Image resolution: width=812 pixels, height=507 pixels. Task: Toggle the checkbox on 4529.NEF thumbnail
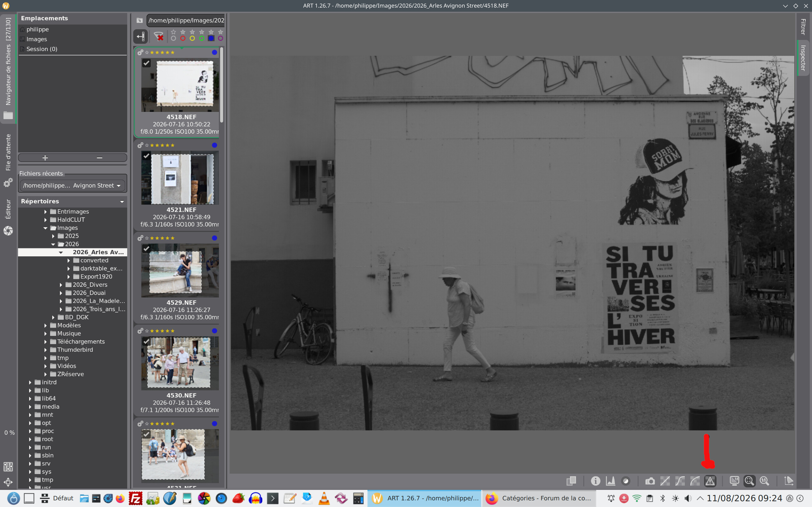point(146,248)
